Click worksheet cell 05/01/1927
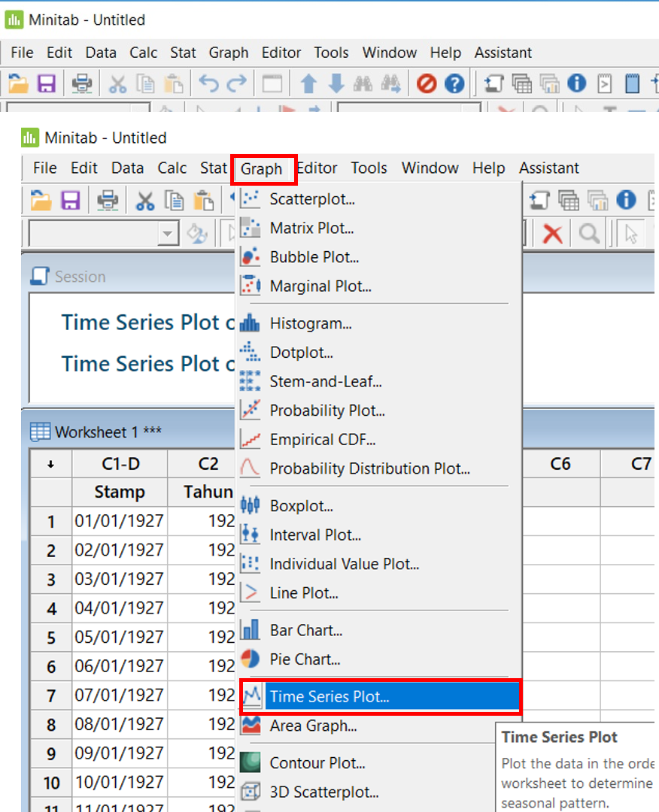The width and height of the screenshot is (659, 812). point(120,637)
